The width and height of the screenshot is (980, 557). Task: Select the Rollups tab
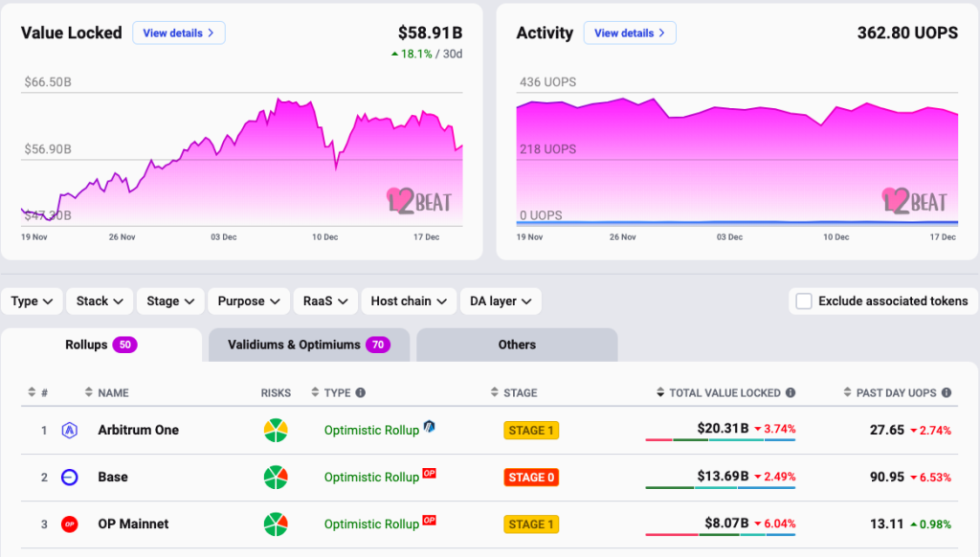coord(101,345)
